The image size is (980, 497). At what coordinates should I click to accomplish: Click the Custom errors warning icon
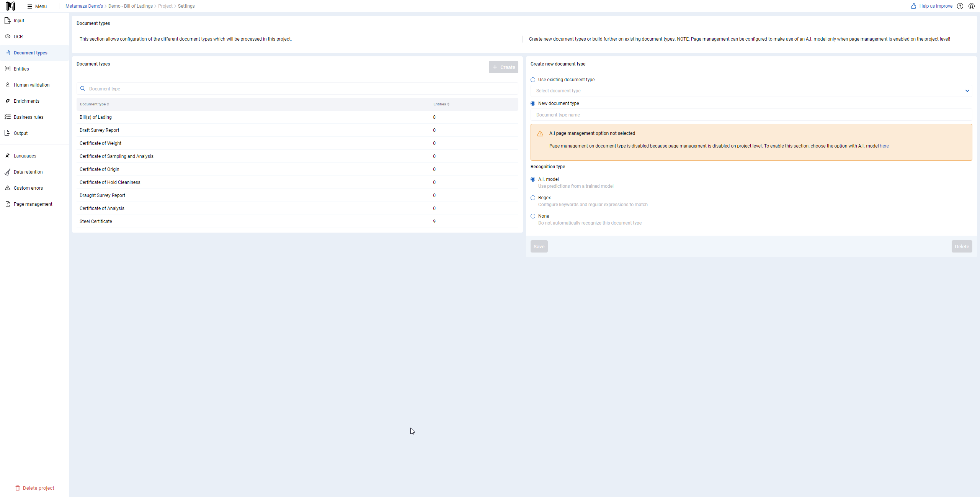click(x=8, y=188)
